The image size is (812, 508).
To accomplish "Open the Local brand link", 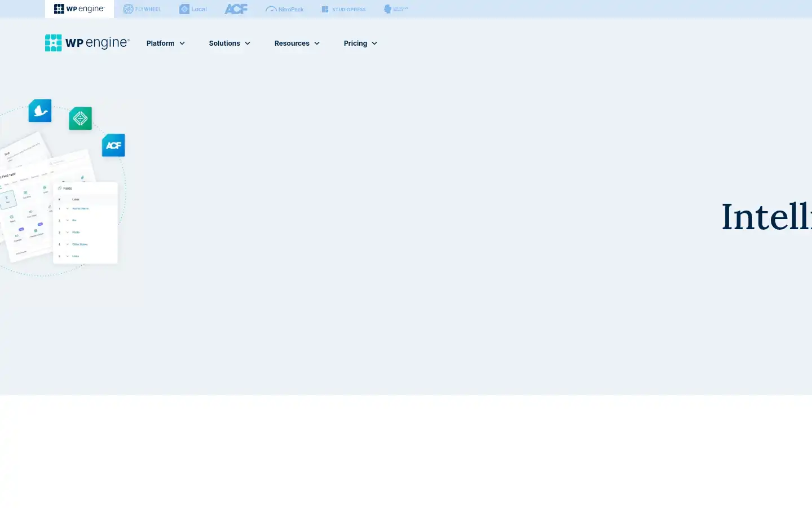I will (x=193, y=9).
